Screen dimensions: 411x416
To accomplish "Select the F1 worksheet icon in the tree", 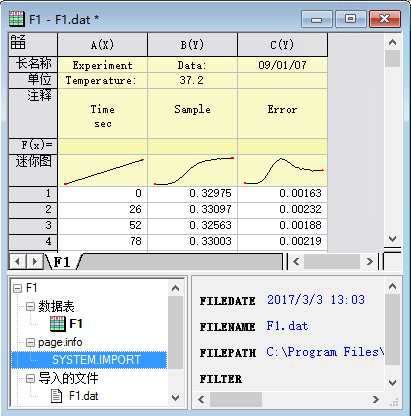I will pos(58,324).
